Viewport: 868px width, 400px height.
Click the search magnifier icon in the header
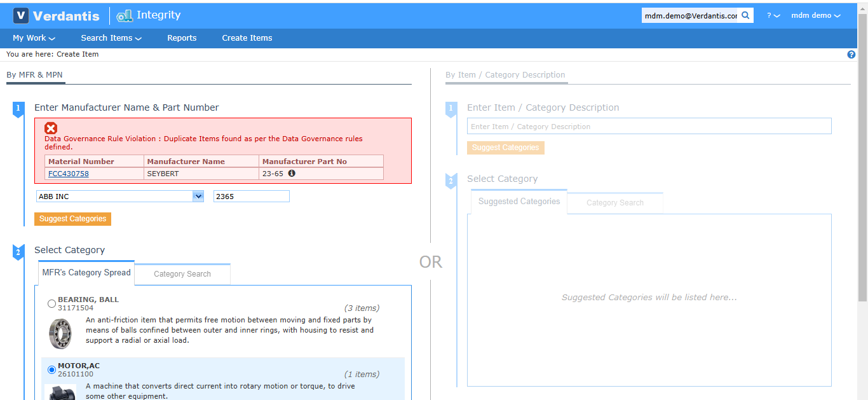(745, 15)
